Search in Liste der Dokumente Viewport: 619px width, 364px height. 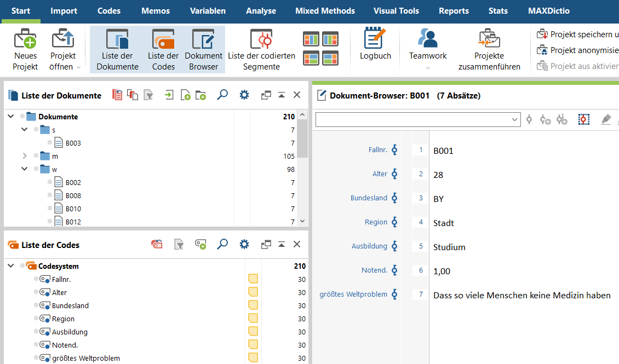[222, 95]
